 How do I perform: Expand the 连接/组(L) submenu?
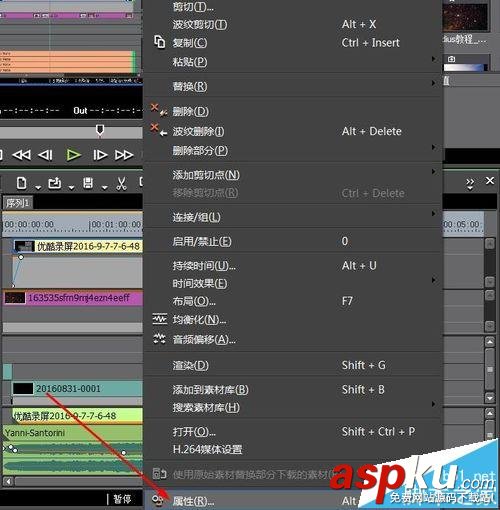pyautogui.click(x=293, y=217)
